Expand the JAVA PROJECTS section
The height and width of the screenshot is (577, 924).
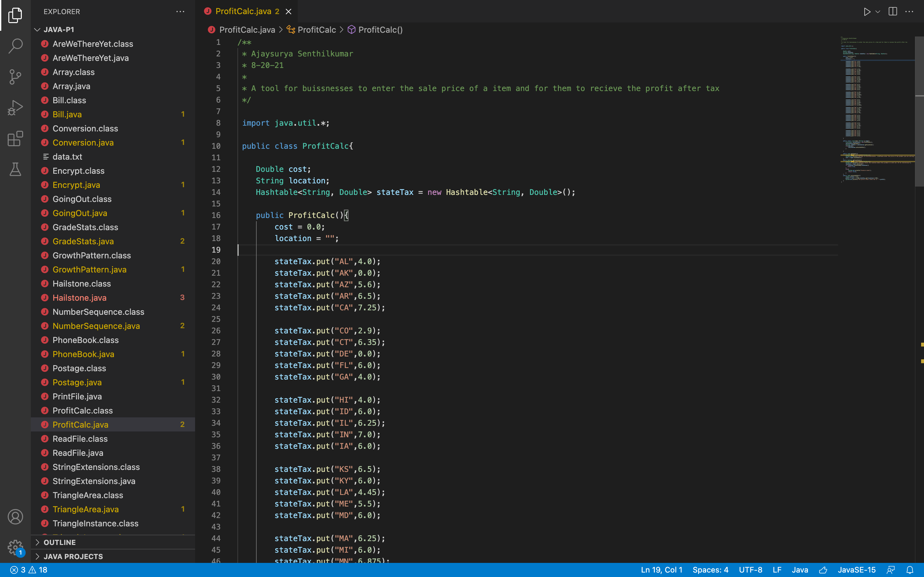pos(73,556)
